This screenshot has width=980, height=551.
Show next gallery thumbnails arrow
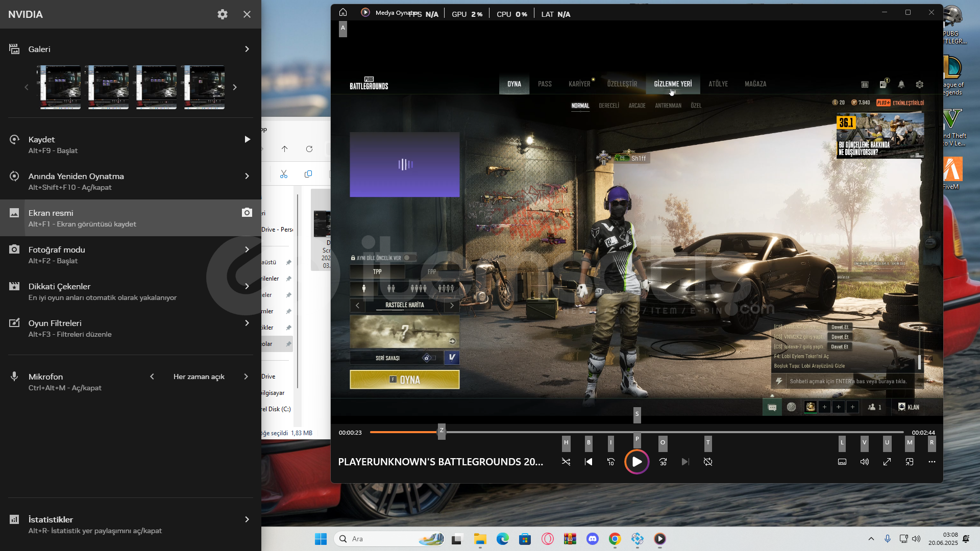click(235, 87)
